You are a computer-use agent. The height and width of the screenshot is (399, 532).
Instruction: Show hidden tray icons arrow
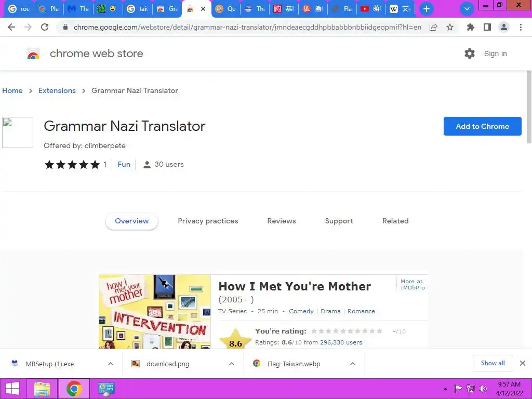click(x=445, y=389)
